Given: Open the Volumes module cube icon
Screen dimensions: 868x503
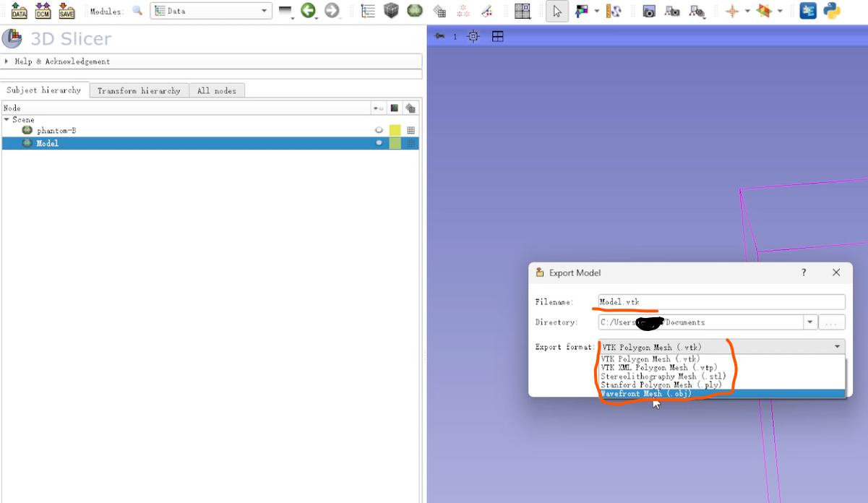Looking at the screenshot, I should click(x=391, y=11).
